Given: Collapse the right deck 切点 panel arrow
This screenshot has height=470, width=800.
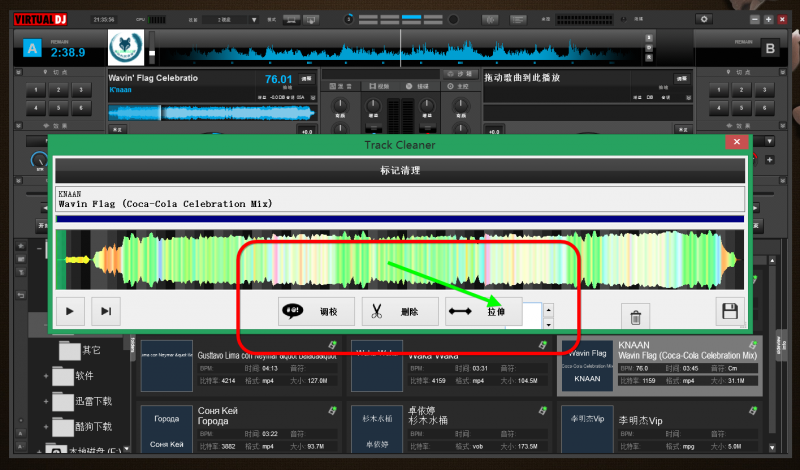Looking at the screenshot, I should (x=783, y=72).
